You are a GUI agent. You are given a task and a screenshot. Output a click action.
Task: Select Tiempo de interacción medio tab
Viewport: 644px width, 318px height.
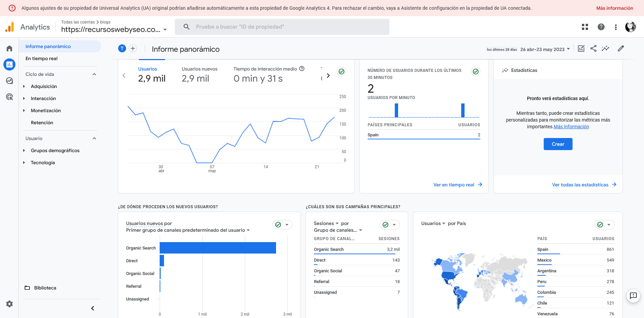269,75
